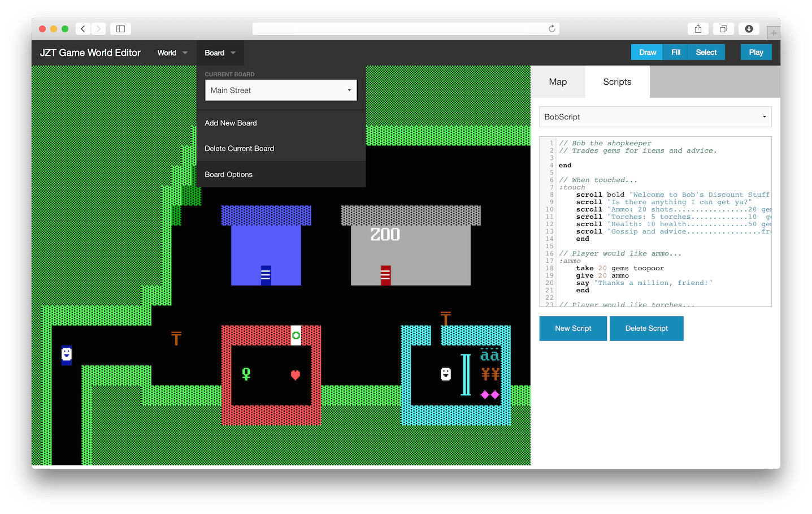Open the browser share icon

698,29
